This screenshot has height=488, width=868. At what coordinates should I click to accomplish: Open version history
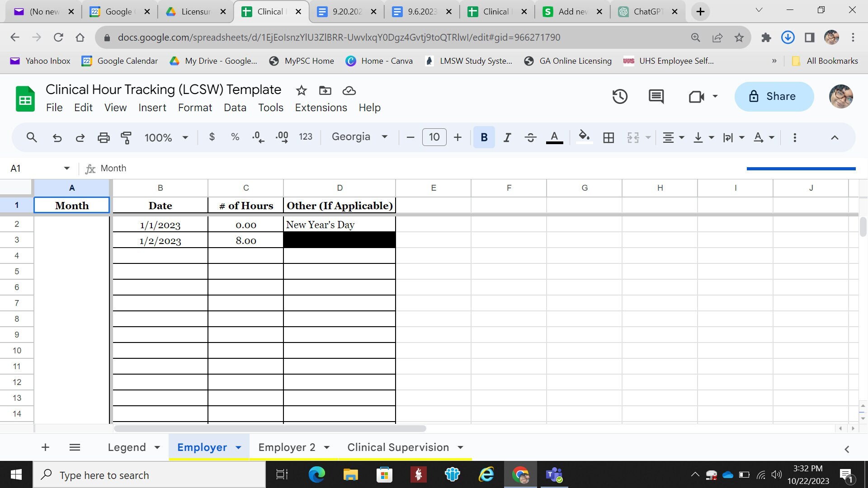pyautogui.click(x=620, y=96)
